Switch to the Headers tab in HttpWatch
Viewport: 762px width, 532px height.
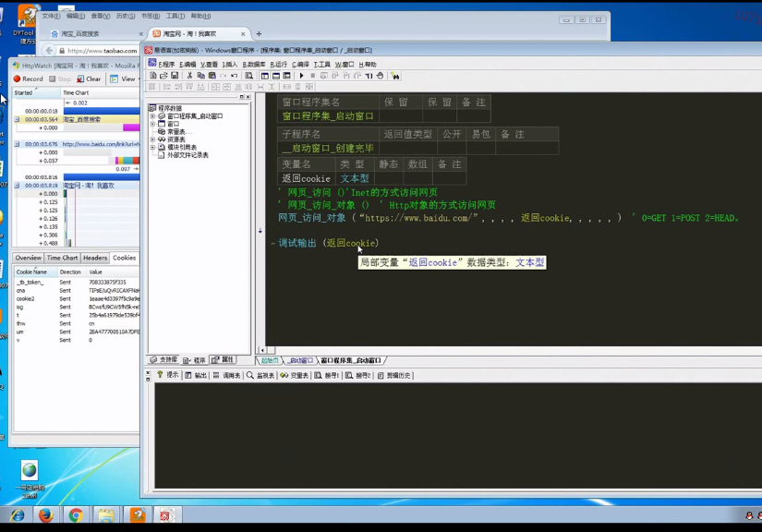pyautogui.click(x=95, y=259)
